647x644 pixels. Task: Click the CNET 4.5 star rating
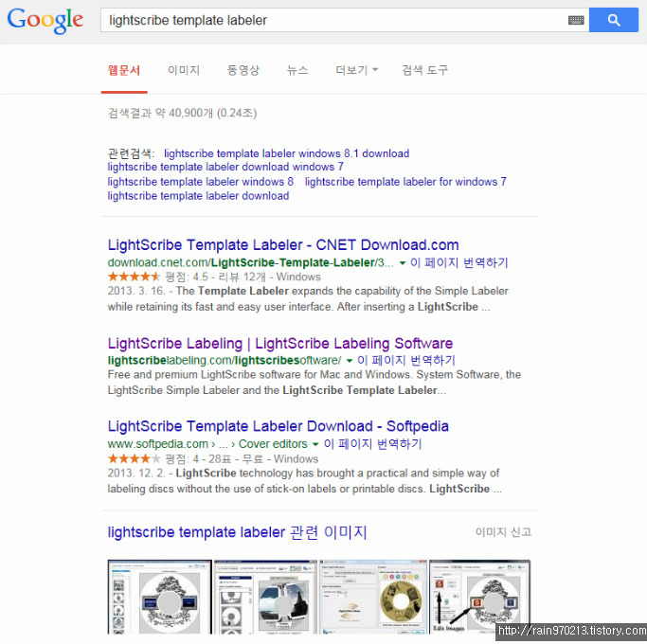click(x=134, y=277)
